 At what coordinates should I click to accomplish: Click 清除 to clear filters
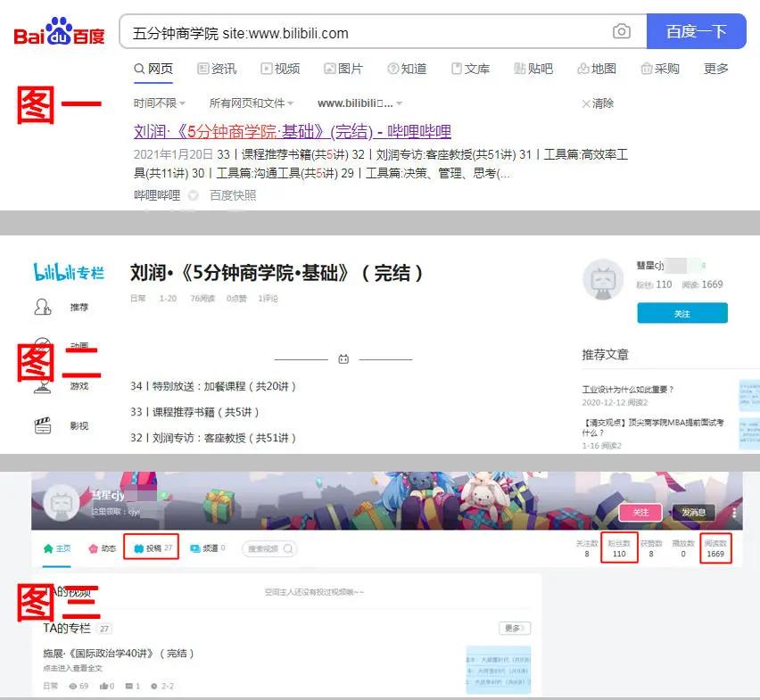tap(598, 103)
